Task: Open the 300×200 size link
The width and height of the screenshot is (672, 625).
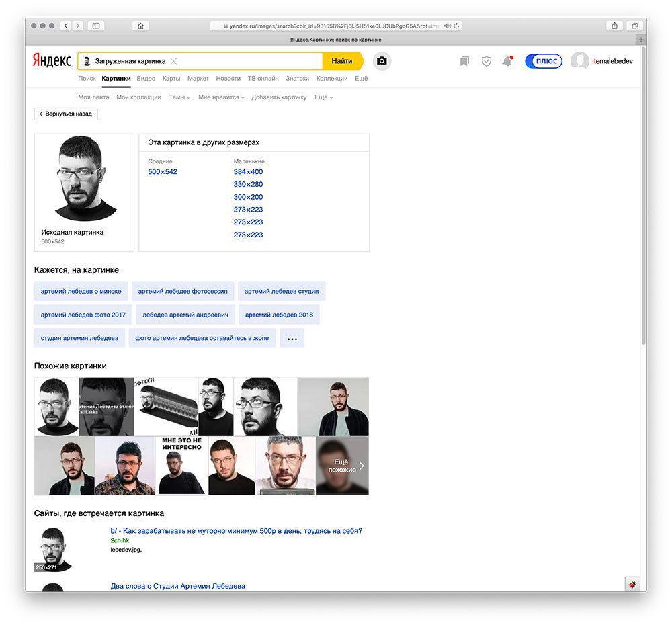Action: click(x=248, y=197)
